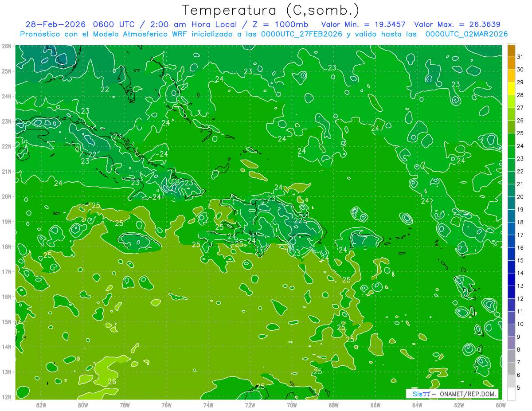This screenshot has width=532, height=411.
Task: Click the 66W longitude axis label
Action: pyautogui.click(x=375, y=405)
